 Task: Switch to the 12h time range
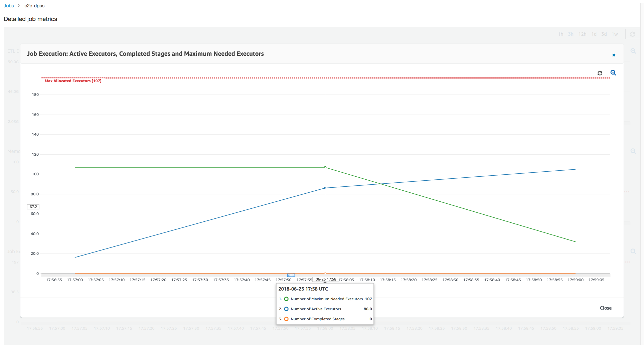(582, 34)
